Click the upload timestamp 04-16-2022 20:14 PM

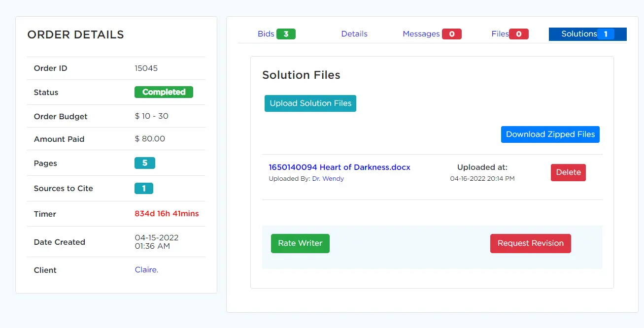[482, 179]
